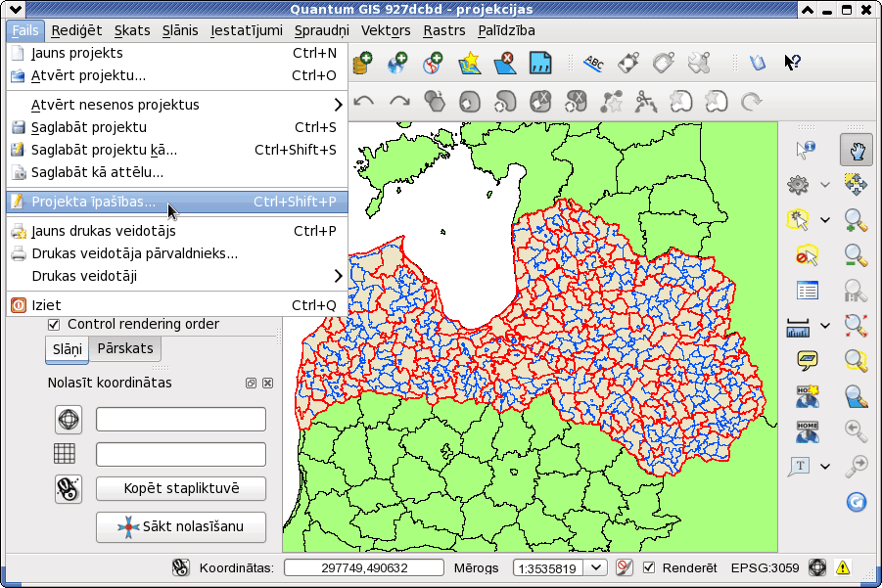Image resolution: width=882 pixels, height=588 pixels.
Task: Click Zoom to layer magnifier
Action: (856, 395)
